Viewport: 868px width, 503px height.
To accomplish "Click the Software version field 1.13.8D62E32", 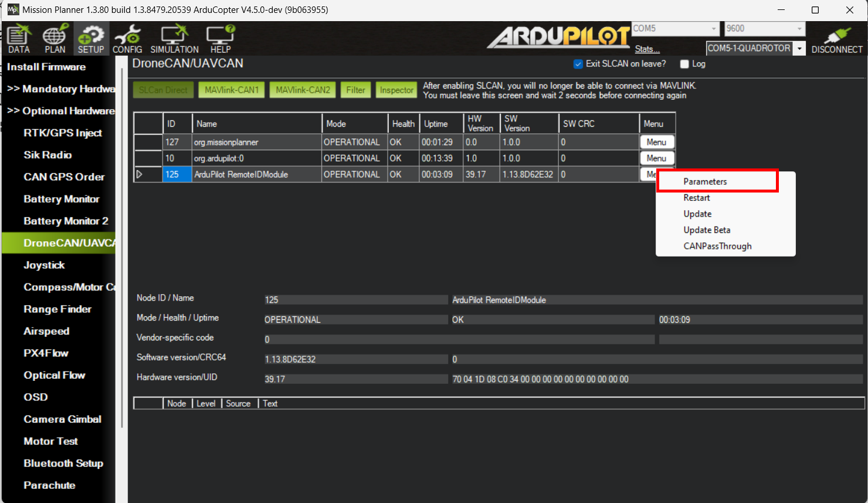I will click(x=356, y=359).
